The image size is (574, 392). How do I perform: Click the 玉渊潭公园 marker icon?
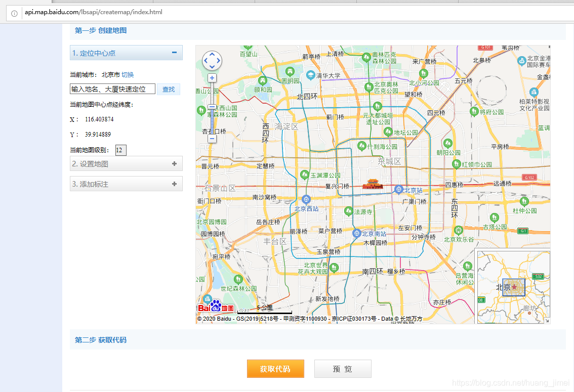tap(305, 175)
